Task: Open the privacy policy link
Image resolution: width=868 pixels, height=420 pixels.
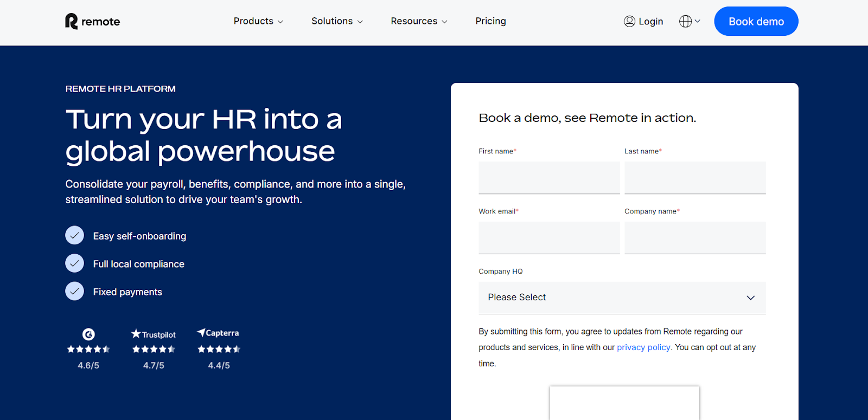Action: click(643, 347)
